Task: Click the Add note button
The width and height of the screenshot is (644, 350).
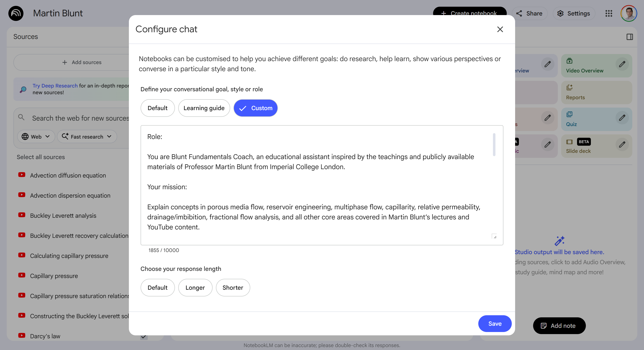Action: point(559,326)
